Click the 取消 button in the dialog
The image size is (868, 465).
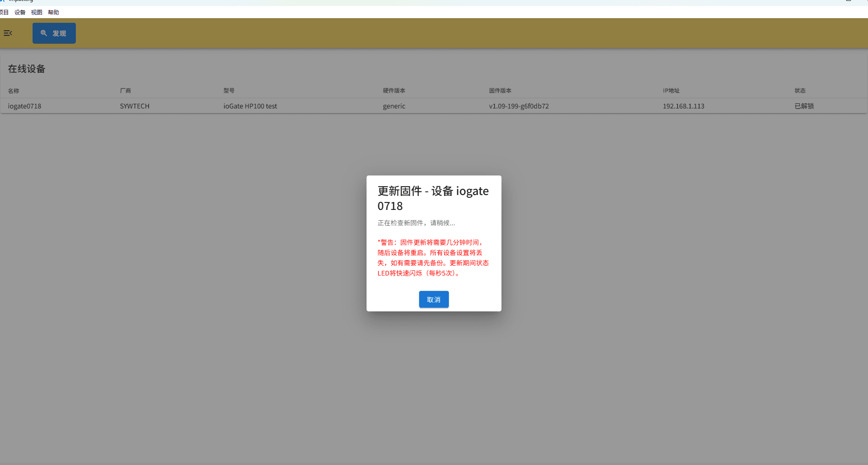tap(434, 299)
